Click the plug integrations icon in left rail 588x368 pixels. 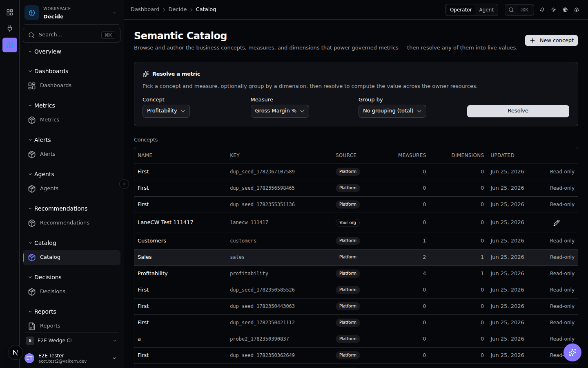coord(10,29)
